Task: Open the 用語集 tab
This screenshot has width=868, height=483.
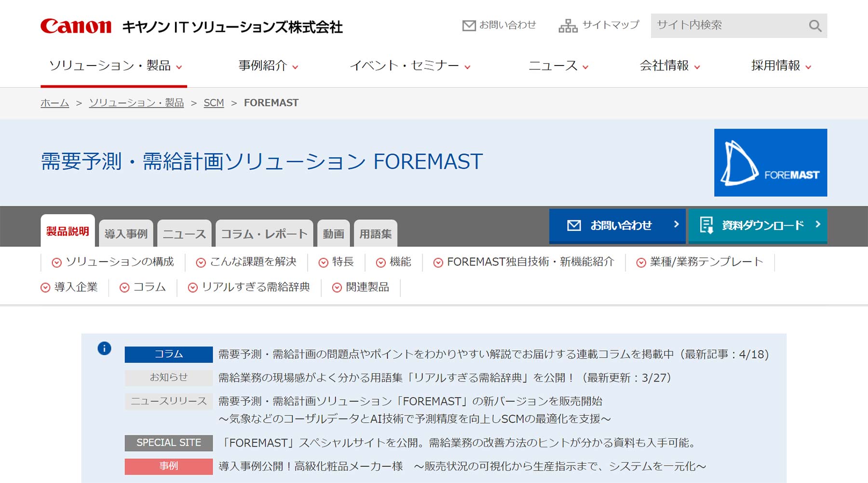Action: point(376,233)
